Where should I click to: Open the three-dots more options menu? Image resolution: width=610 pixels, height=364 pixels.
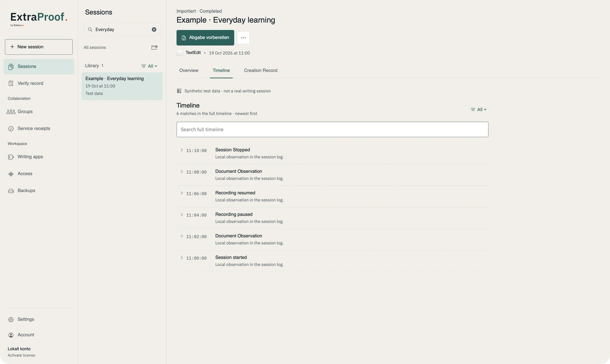[x=243, y=38]
